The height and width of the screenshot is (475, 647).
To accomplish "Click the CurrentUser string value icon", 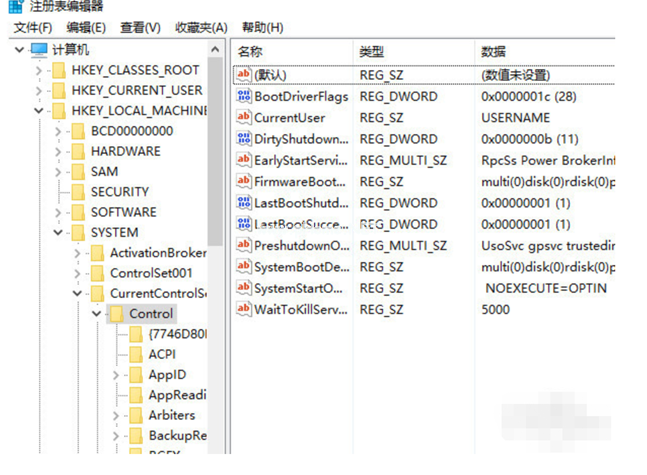I will click(244, 117).
